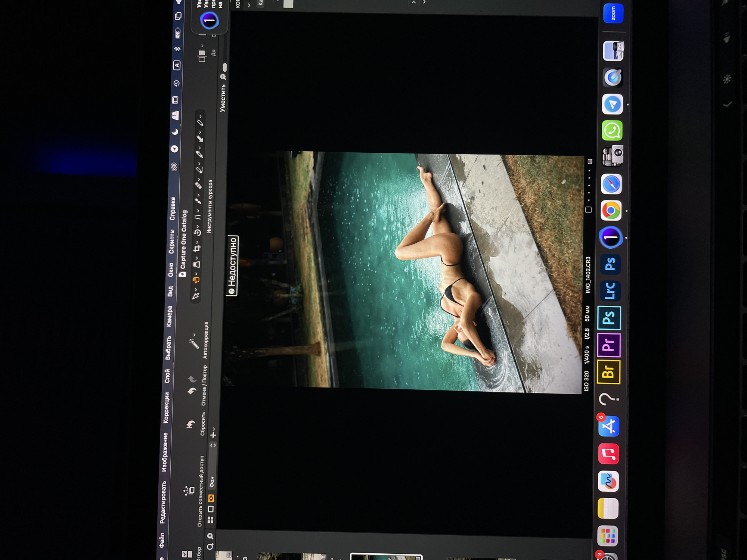The image size is (747, 560).
Task: Switch viewer to multi-view grid mode
Action: (x=211, y=520)
